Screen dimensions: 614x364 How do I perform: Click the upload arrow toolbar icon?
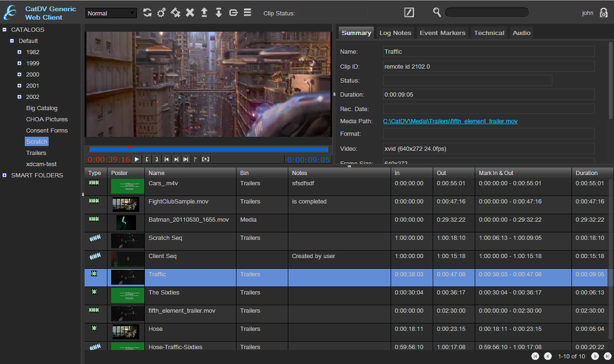[x=204, y=13]
